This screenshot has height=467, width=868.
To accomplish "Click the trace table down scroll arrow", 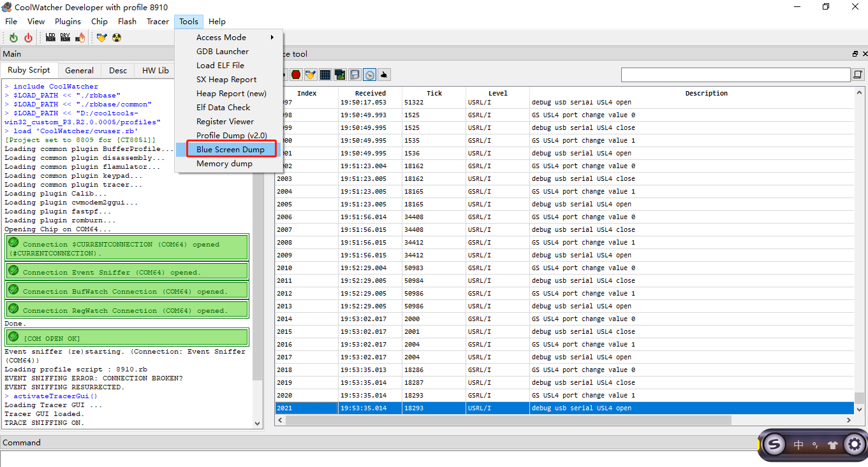I will pyautogui.click(x=859, y=410).
